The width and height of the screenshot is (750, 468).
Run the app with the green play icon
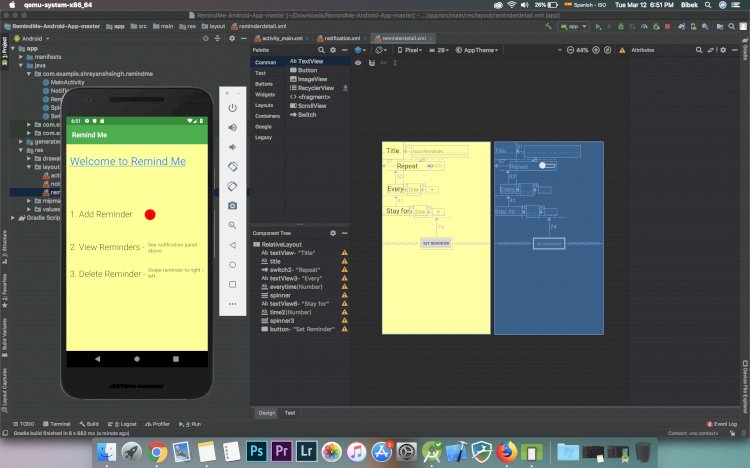click(598, 27)
